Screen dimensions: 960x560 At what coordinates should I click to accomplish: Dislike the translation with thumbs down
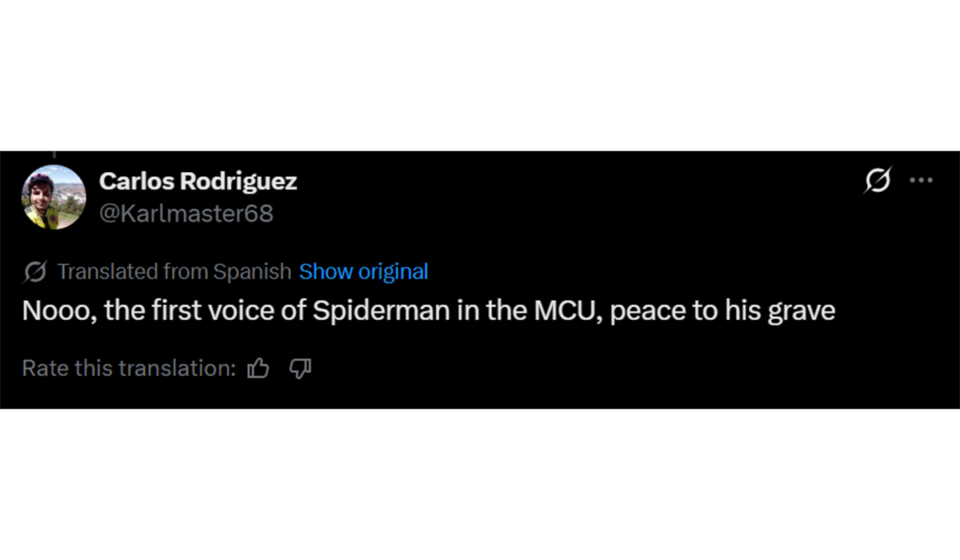coord(300,368)
